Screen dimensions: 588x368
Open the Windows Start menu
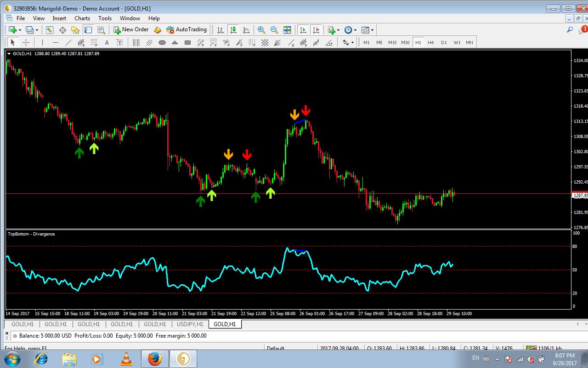pos(11,359)
